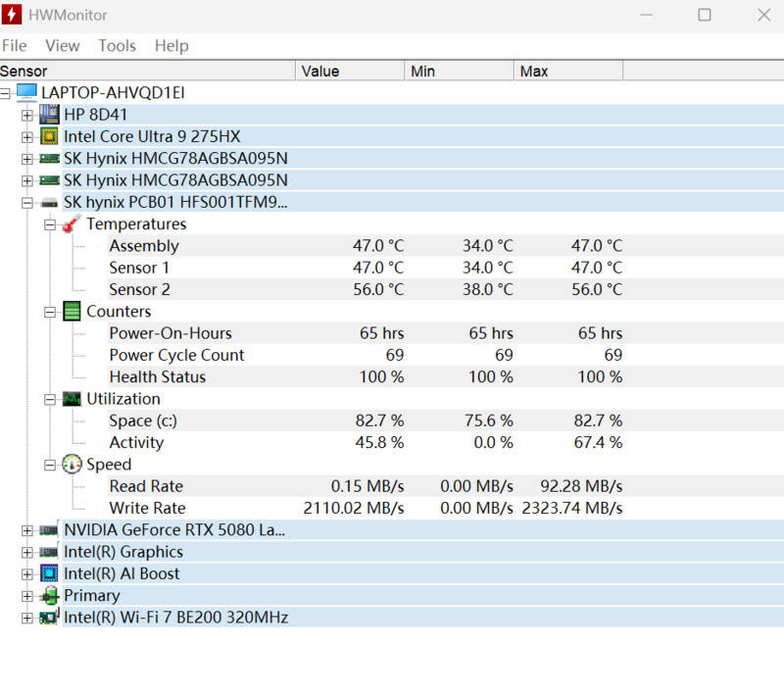Expand the HP 8D41 tree node

coord(27,115)
